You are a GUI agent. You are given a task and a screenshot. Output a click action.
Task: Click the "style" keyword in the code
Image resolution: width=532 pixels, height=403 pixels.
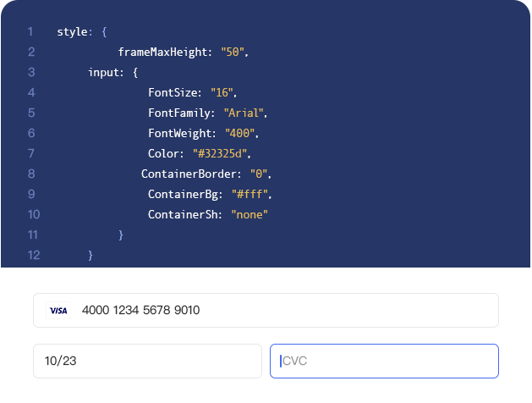pyautogui.click(x=73, y=32)
